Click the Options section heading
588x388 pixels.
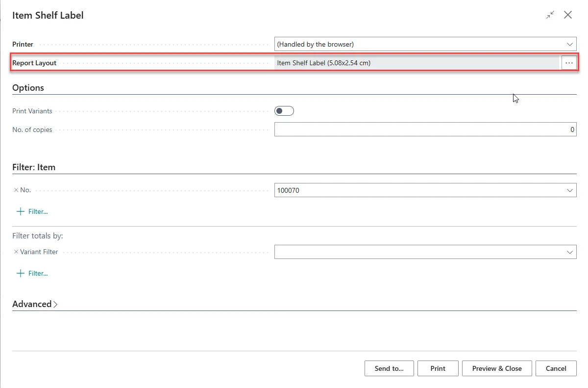pyautogui.click(x=28, y=88)
